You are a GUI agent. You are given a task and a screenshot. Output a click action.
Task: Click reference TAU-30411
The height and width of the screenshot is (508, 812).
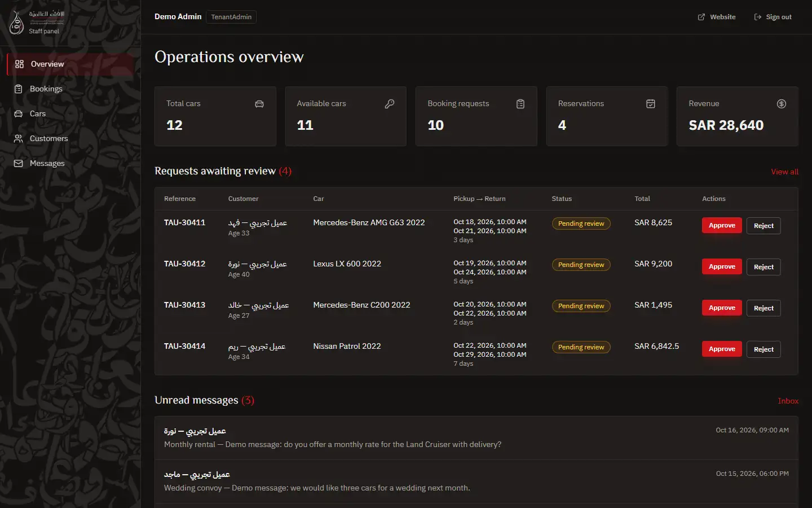click(184, 223)
